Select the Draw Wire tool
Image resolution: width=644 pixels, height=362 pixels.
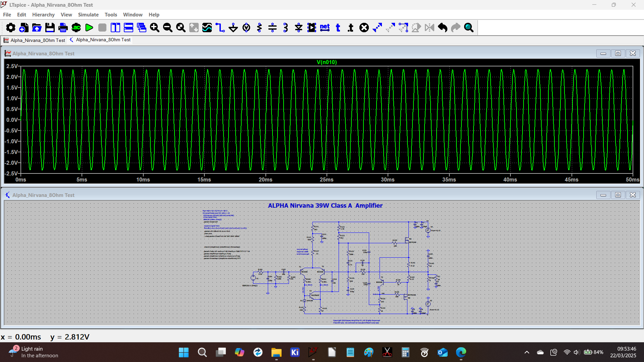coord(220,28)
